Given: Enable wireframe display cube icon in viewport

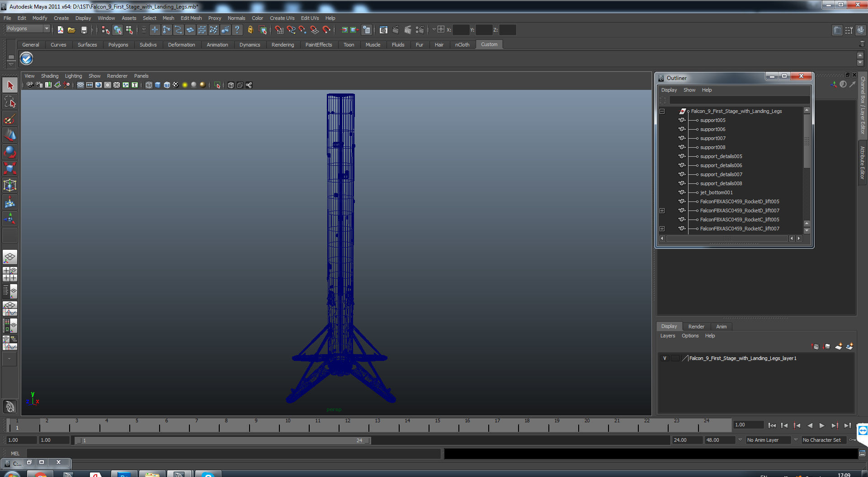Looking at the screenshot, I should 149,85.
